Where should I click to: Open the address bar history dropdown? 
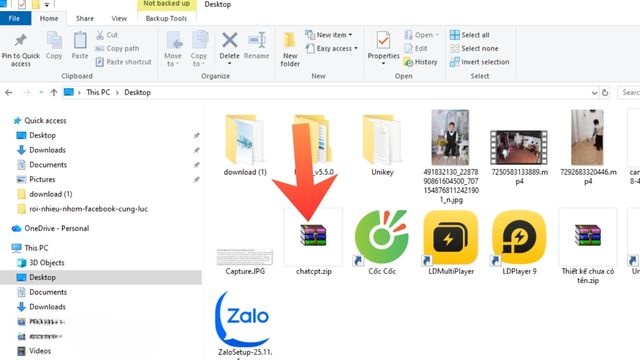[x=594, y=93]
